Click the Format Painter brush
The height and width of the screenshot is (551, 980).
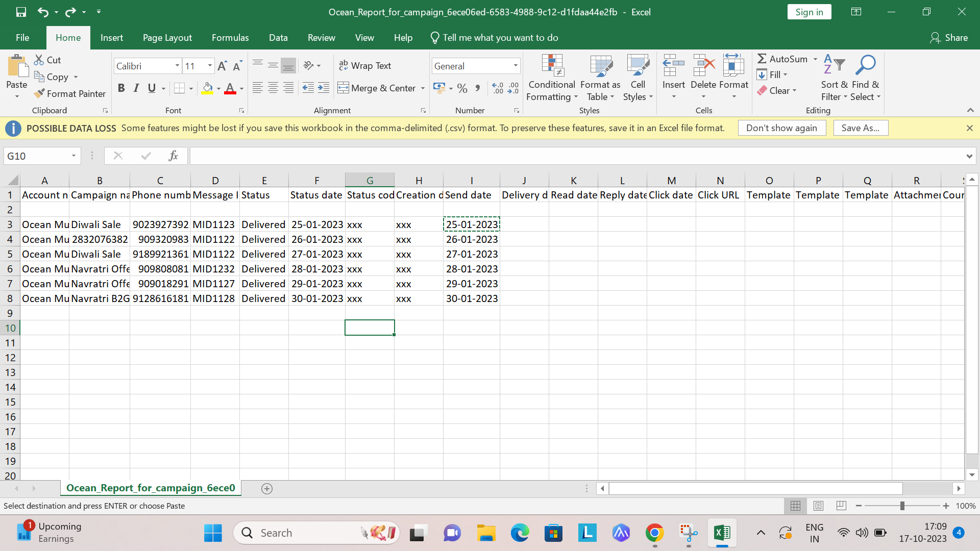coord(39,93)
